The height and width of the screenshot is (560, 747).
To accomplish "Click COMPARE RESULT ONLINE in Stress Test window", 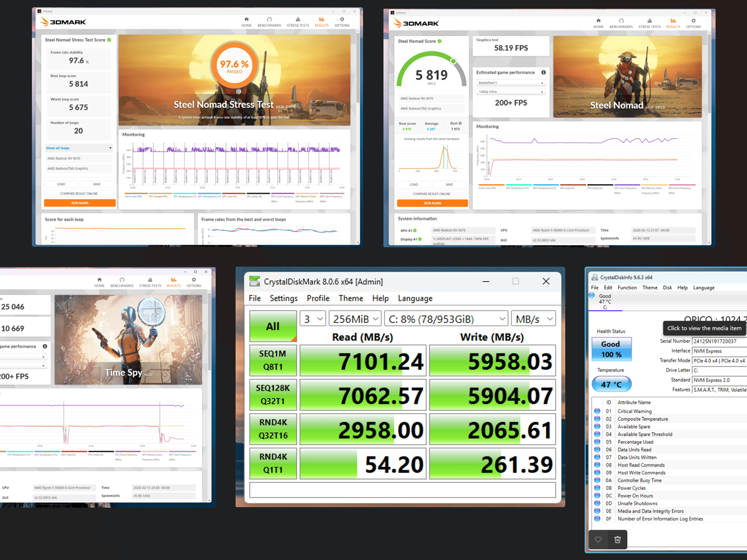I will pyautogui.click(x=79, y=194).
